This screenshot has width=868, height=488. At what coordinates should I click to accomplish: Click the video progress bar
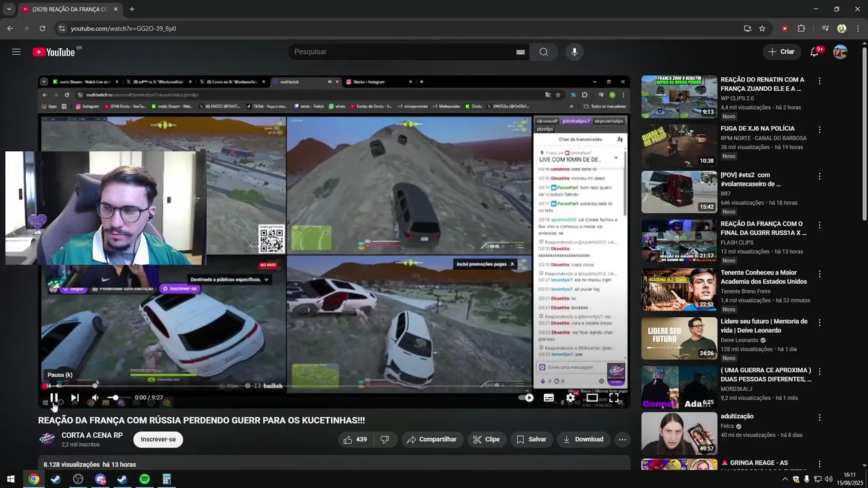click(x=334, y=386)
